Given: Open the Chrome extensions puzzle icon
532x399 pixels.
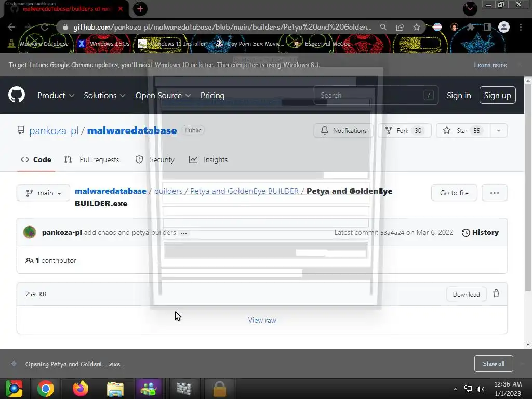Looking at the screenshot, I should pos(470,27).
